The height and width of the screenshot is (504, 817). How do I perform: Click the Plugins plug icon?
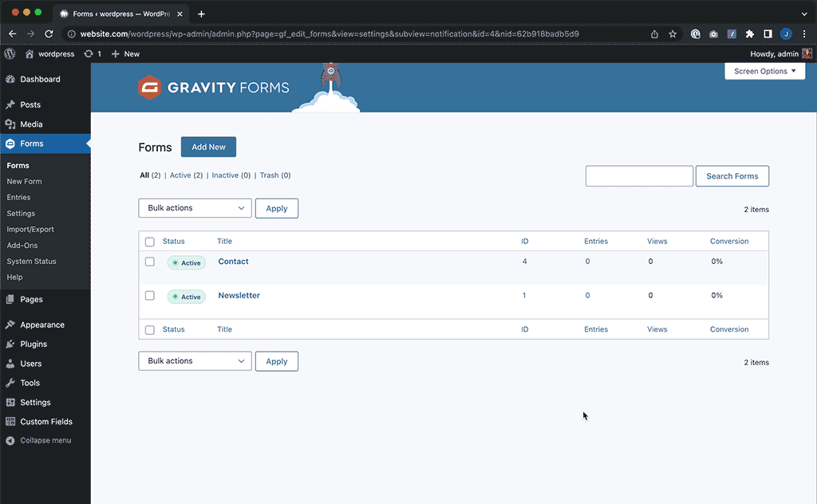pos(10,345)
